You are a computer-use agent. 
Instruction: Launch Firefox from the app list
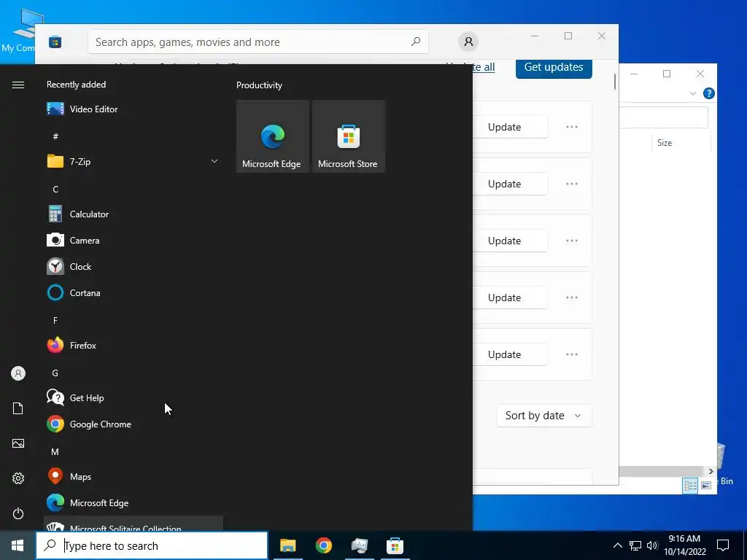[x=133, y=345]
